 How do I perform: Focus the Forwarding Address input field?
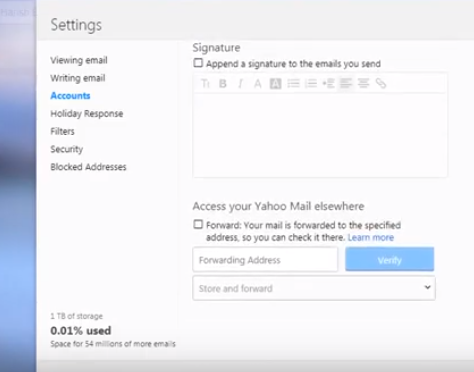(x=265, y=260)
